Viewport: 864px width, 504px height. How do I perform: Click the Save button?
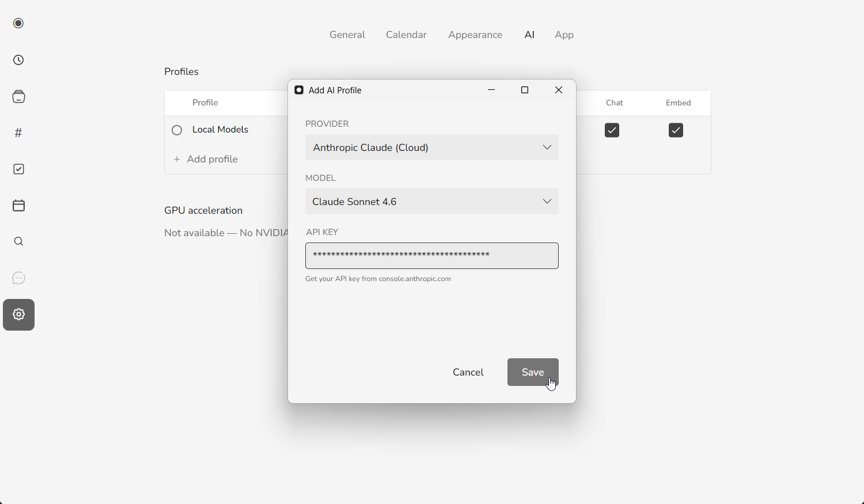coord(533,372)
